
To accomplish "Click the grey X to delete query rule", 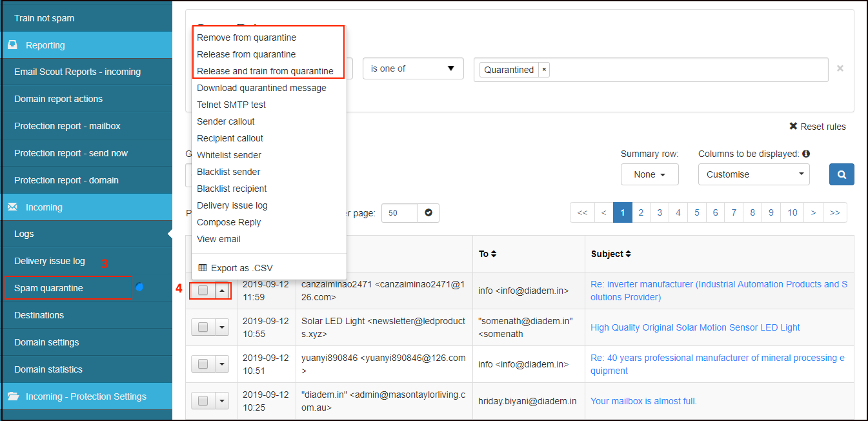I will tap(840, 68).
